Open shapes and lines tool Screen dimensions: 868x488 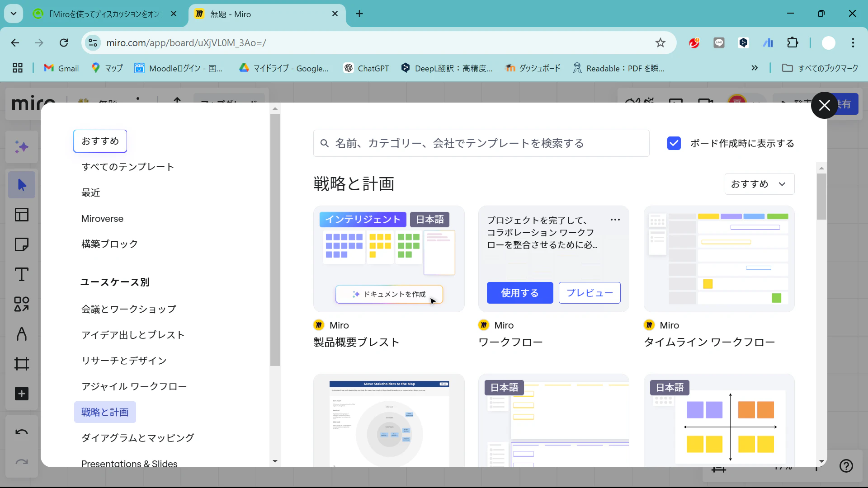(x=22, y=304)
